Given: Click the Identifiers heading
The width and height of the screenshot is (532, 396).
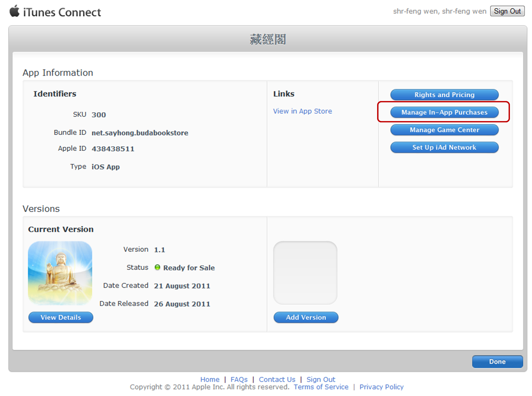Looking at the screenshot, I should point(55,94).
